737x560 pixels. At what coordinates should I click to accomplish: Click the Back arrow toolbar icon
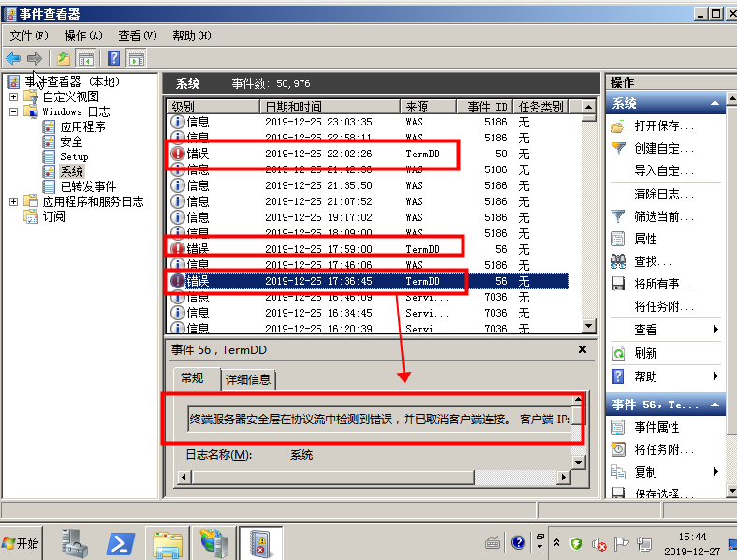13,58
